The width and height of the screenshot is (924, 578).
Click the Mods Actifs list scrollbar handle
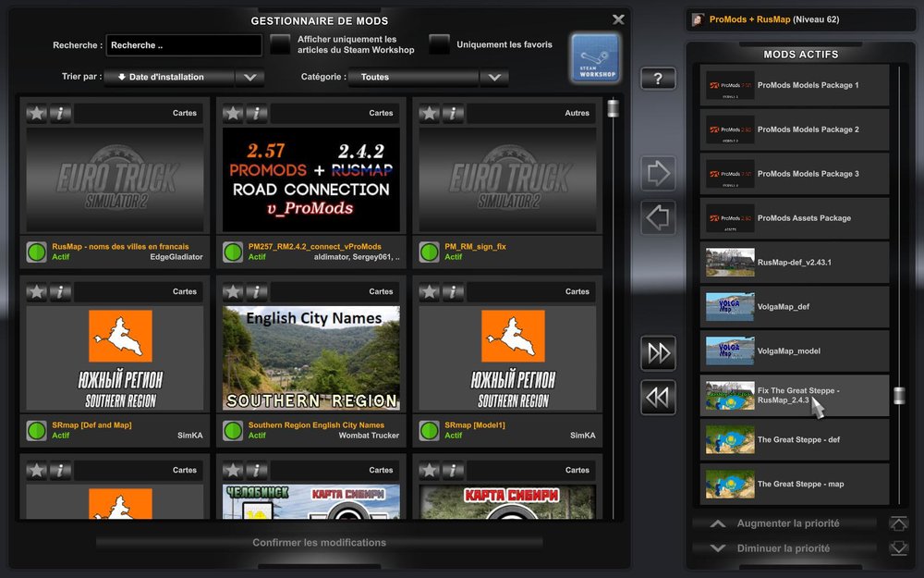coord(899,396)
